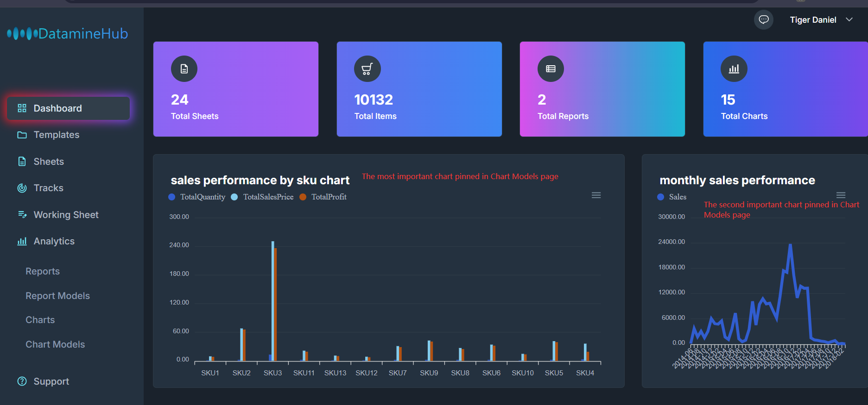
Task: Click the SKU4 axis label
Action: pyautogui.click(x=585, y=373)
